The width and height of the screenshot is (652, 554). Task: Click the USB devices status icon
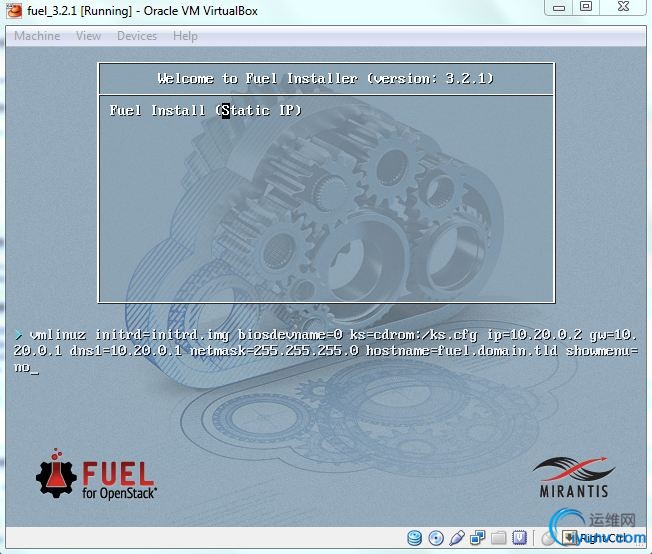[457, 538]
